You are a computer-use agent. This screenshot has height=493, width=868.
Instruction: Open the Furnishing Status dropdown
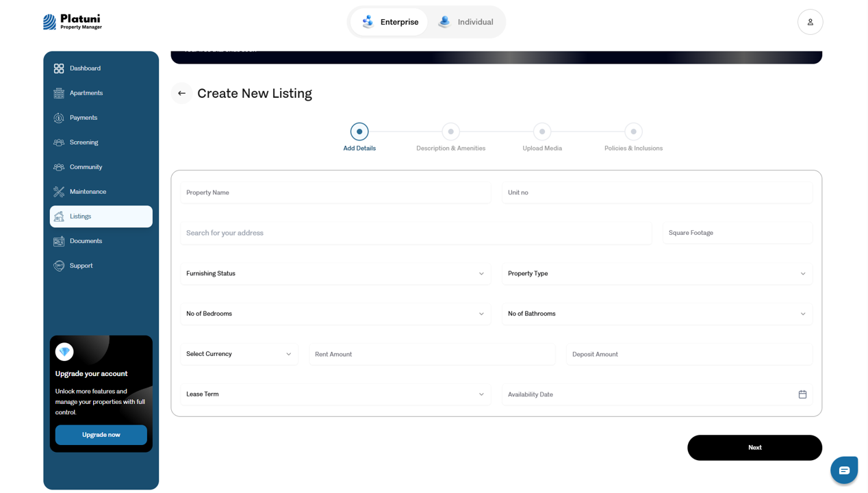335,273
